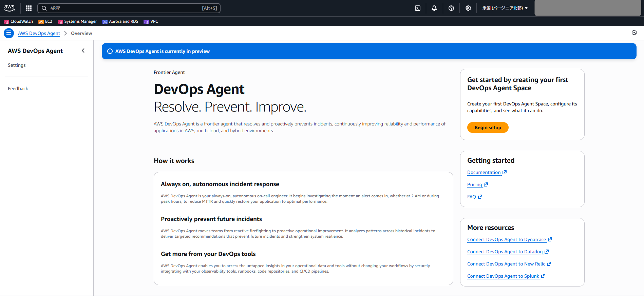Click the hexagon icon at breadcrumb right
Image resolution: width=644 pixels, height=296 pixels.
click(634, 33)
